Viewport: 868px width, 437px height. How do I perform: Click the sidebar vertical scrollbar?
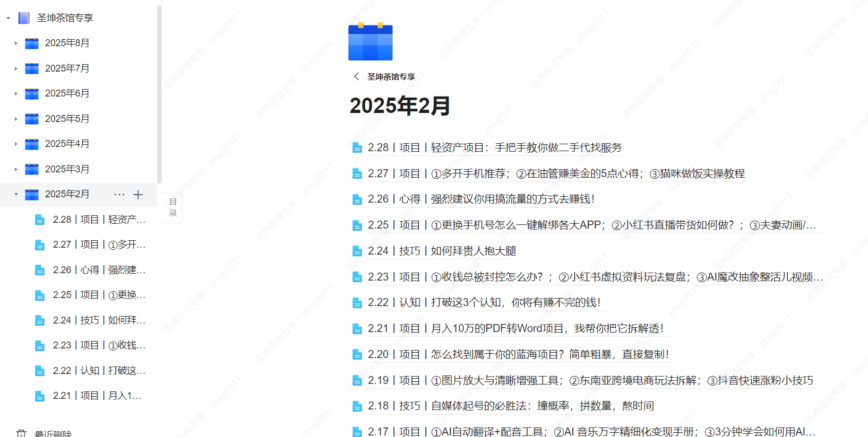click(159, 94)
